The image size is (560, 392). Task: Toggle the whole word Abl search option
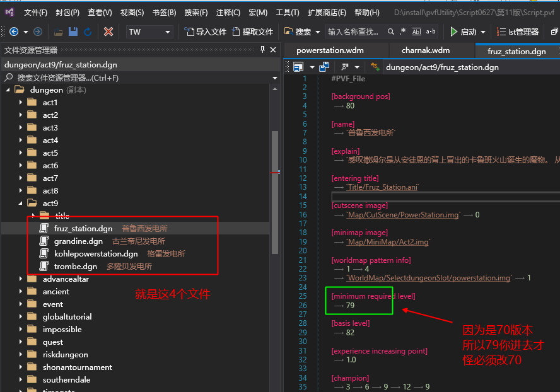tap(416, 32)
